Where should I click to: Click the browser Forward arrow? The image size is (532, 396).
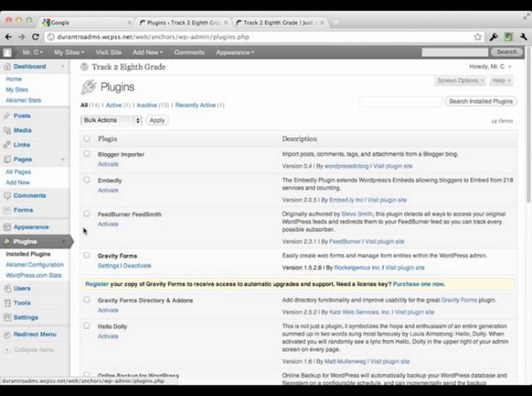click(22, 37)
